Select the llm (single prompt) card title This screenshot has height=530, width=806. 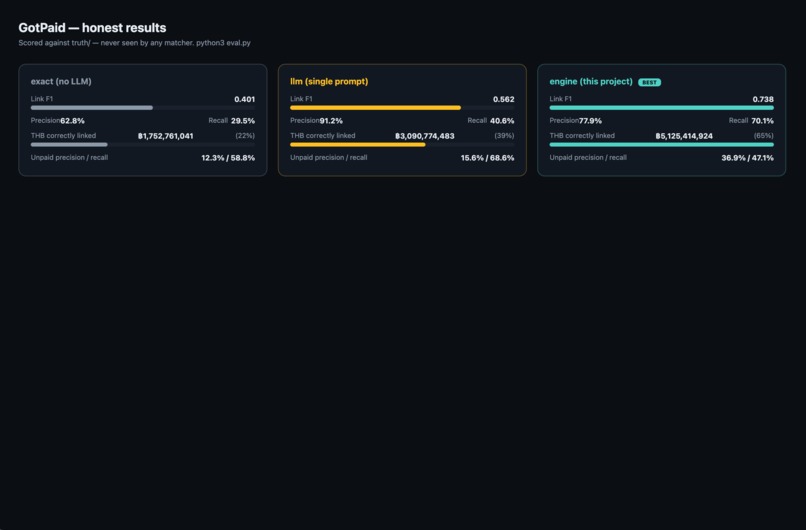point(329,81)
